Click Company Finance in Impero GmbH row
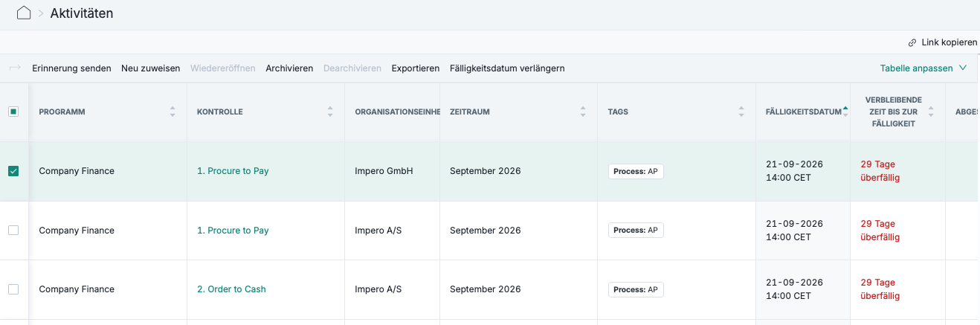Image resolution: width=980 pixels, height=325 pixels. pyautogui.click(x=77, y=171)
